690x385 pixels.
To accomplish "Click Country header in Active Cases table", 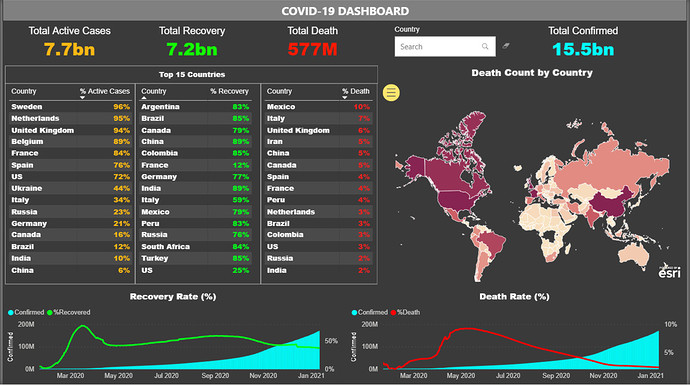I will point(24,91).
